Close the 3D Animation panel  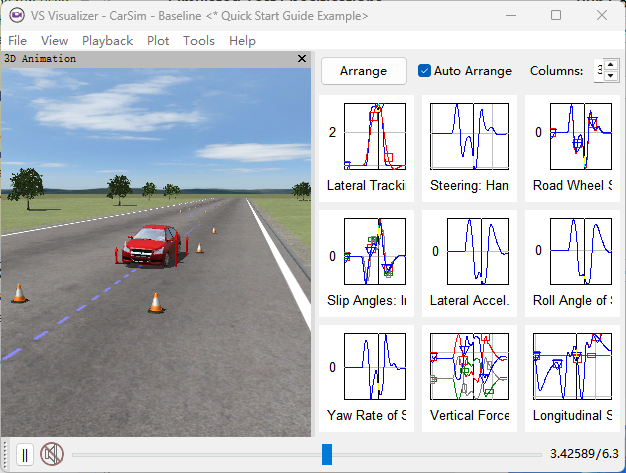302,59
